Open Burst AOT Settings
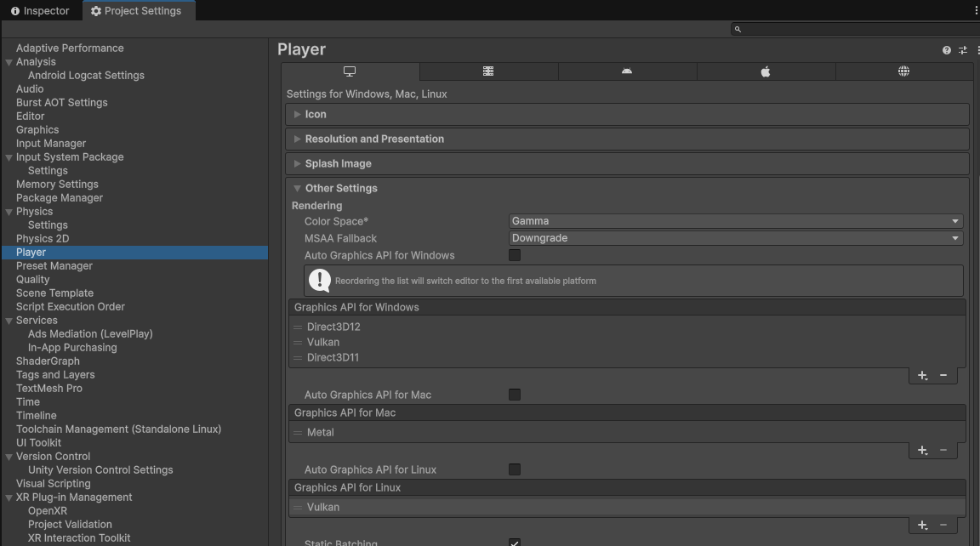The image size is (980, 546). [62, 102]
